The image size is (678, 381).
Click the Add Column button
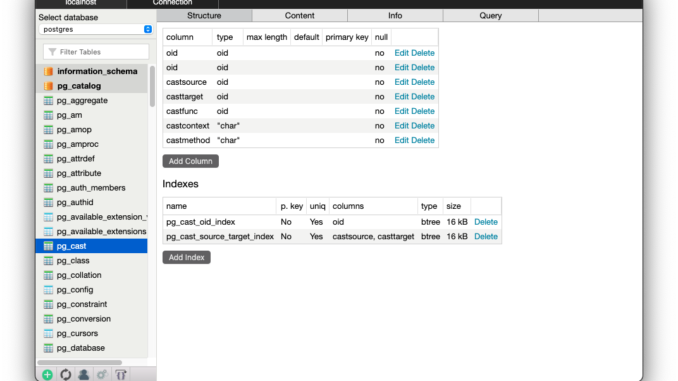tap(191, 161)
